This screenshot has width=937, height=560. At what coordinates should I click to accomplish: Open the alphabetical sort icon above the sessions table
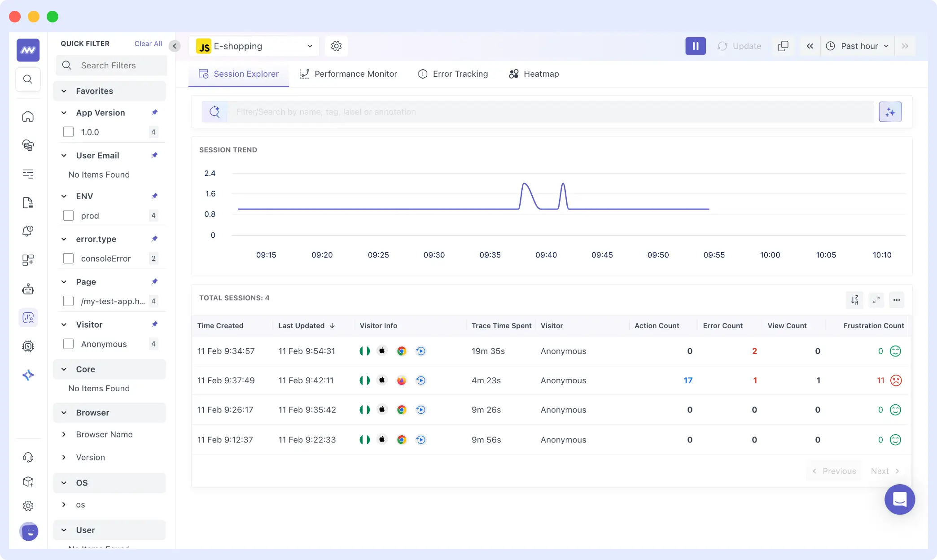click(x=854, y=300)
